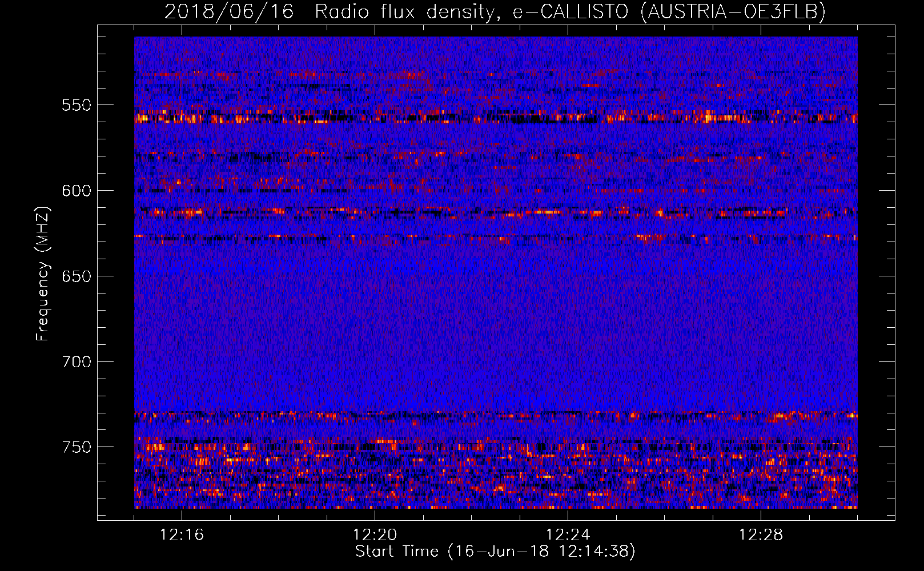Click the 700 frequency tick label
The image size is (924, 571).
point(77,362)
